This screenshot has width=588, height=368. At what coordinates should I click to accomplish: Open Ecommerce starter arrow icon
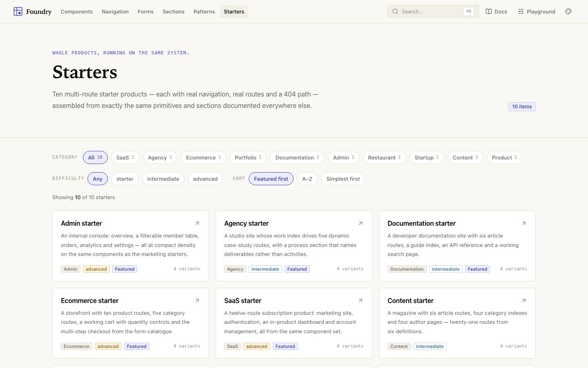coord(197,301)
